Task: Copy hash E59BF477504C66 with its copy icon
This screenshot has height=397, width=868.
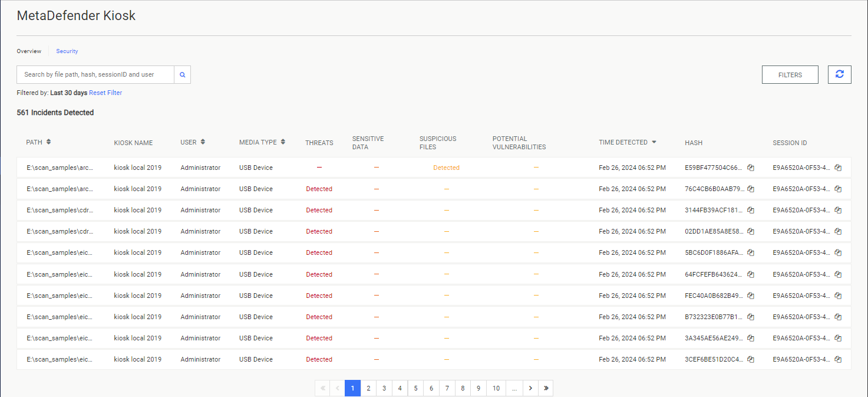Action: click(x=751, y=168)
